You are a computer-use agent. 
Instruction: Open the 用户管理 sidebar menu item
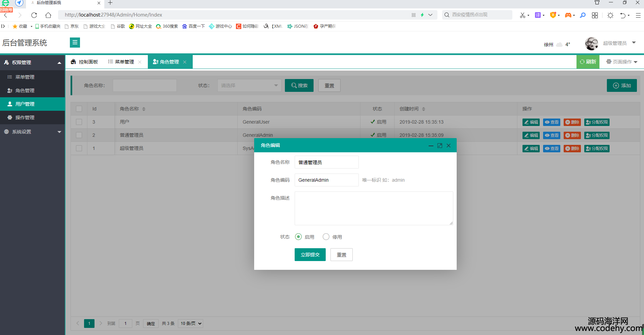(25, 104)
